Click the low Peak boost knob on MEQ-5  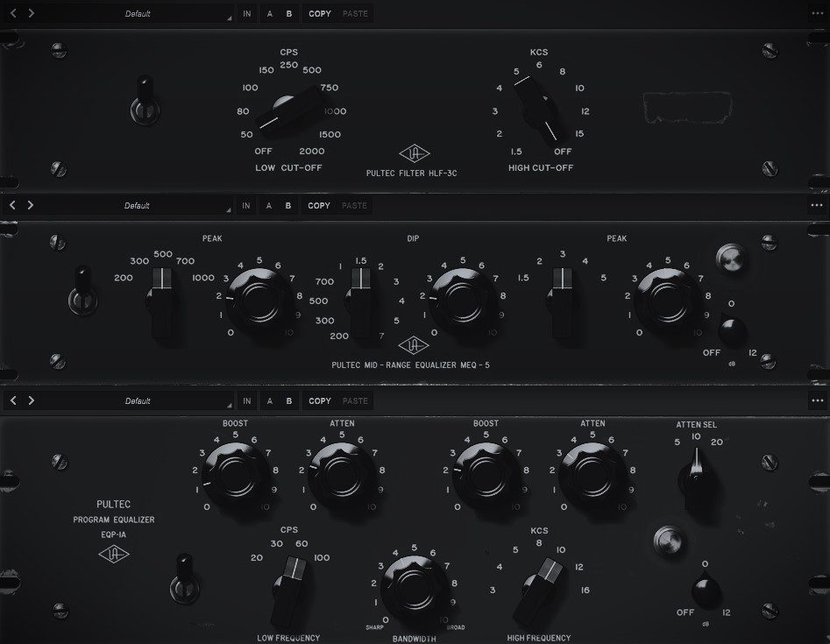[x=259, y=301]
